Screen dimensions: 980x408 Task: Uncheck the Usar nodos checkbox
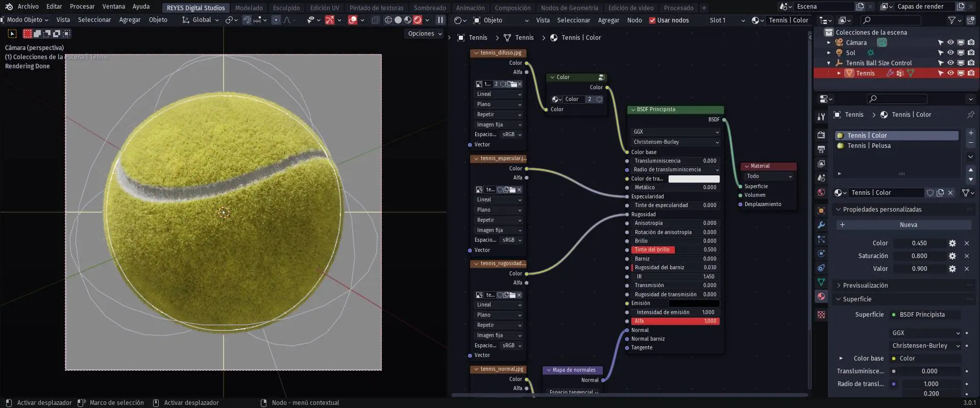(652, 20)
